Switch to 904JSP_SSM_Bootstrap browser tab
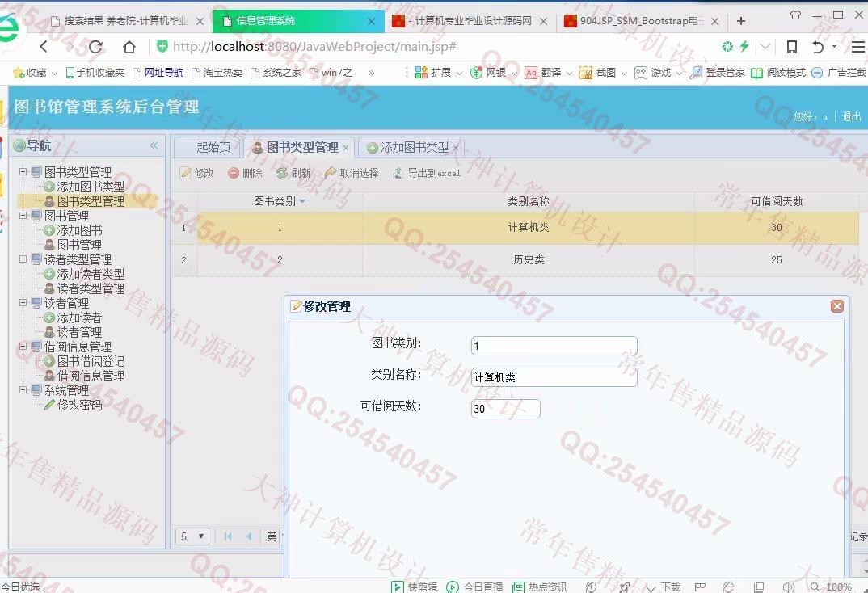The image size is (868, 593). click(x=641, y=21)
